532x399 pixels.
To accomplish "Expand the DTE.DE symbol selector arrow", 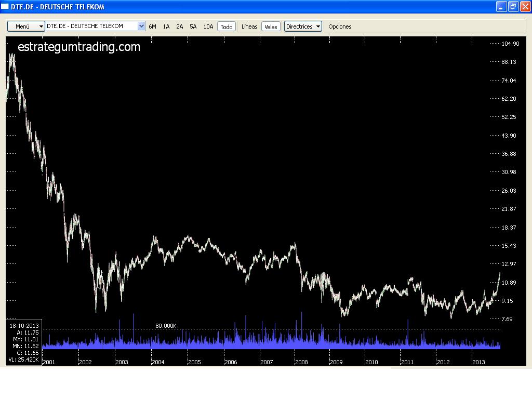I will click(141, 26).
